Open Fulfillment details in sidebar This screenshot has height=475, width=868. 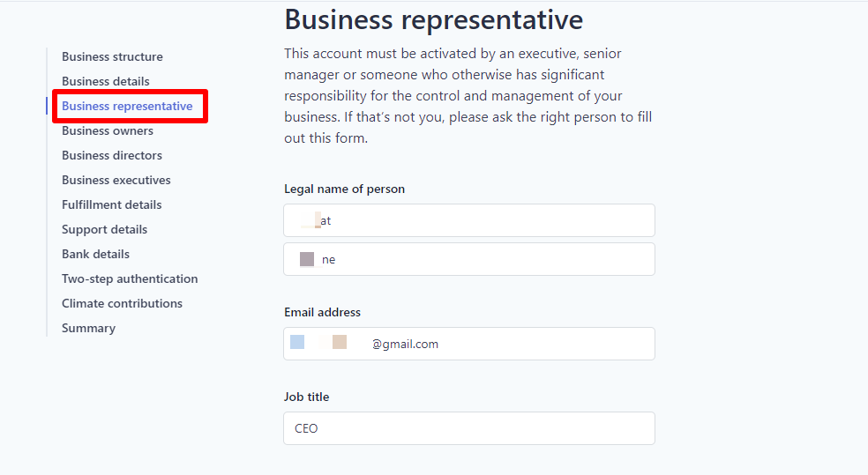[111, 204]
